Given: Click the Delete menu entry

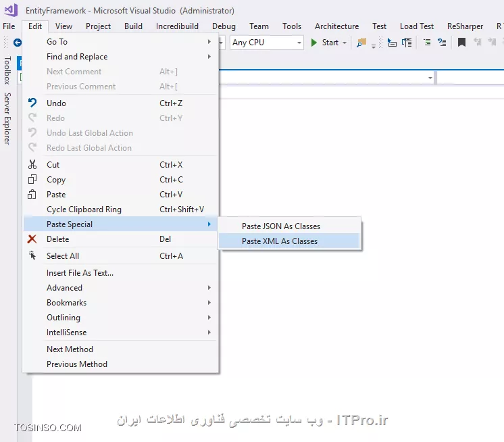Looking at the screenshot, I should pyautogui.click(x=120, y=239).
